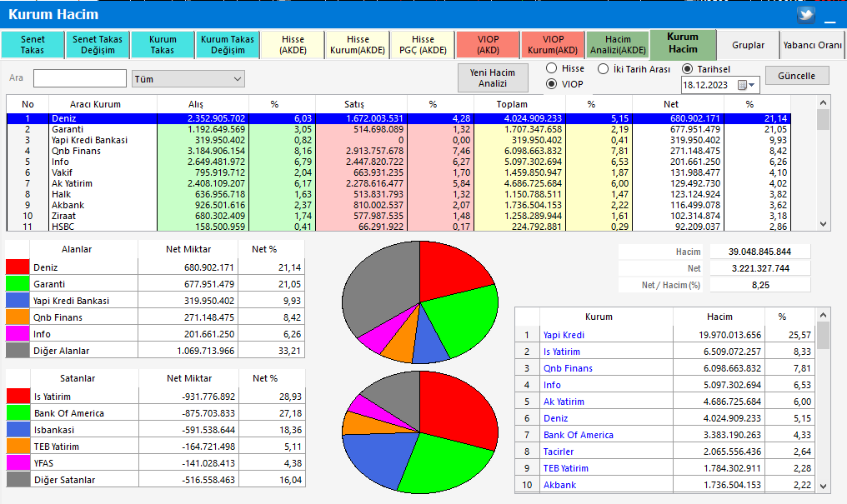Sort by the Alış column header
Viewport: 847px width, 504px height.
pos(203,104)
